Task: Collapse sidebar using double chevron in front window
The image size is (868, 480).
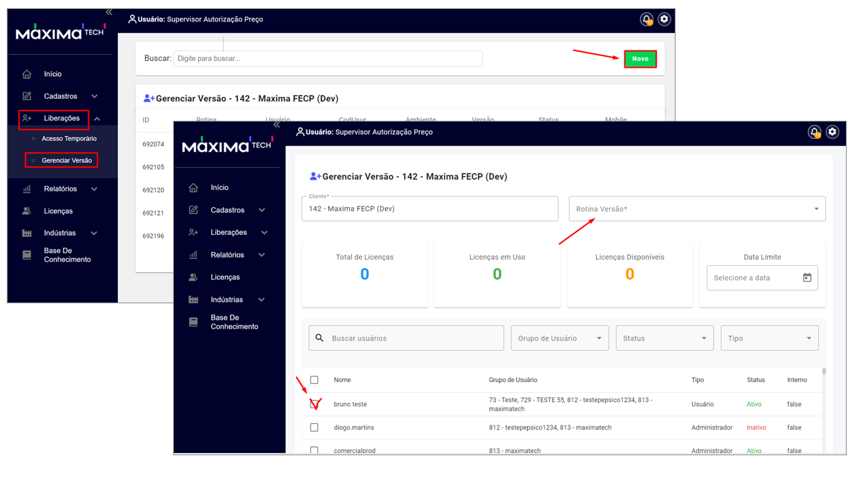Action: (x=277, y=125)
